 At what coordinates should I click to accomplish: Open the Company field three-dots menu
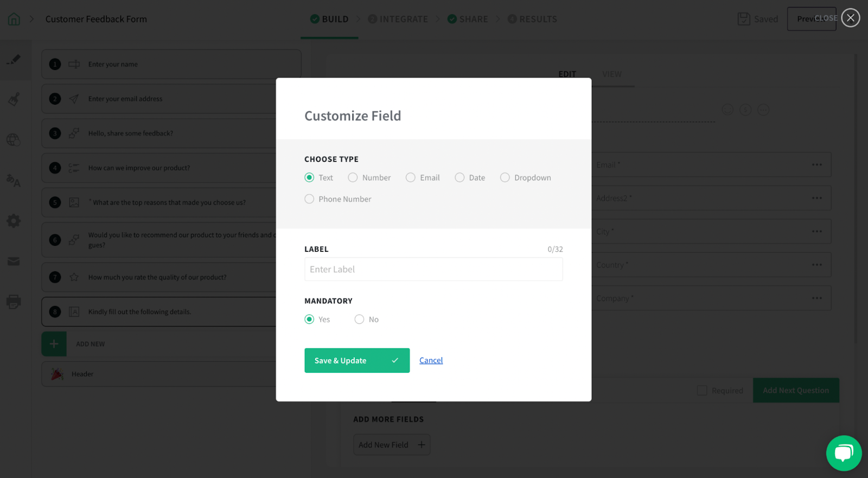coord(817,298)
